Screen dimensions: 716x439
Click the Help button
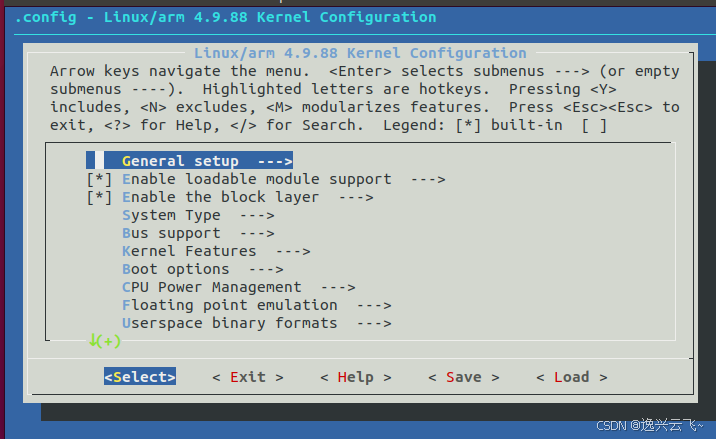pos(356,377)
